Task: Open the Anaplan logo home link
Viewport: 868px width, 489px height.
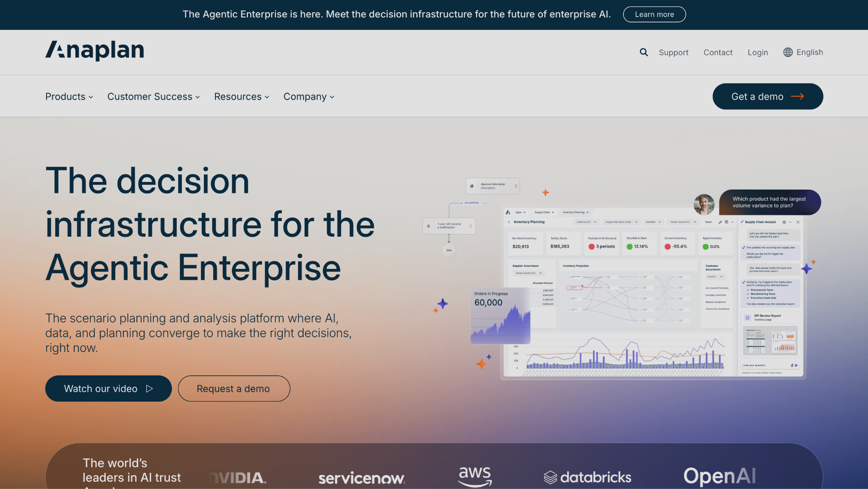Action: [95, 50]
